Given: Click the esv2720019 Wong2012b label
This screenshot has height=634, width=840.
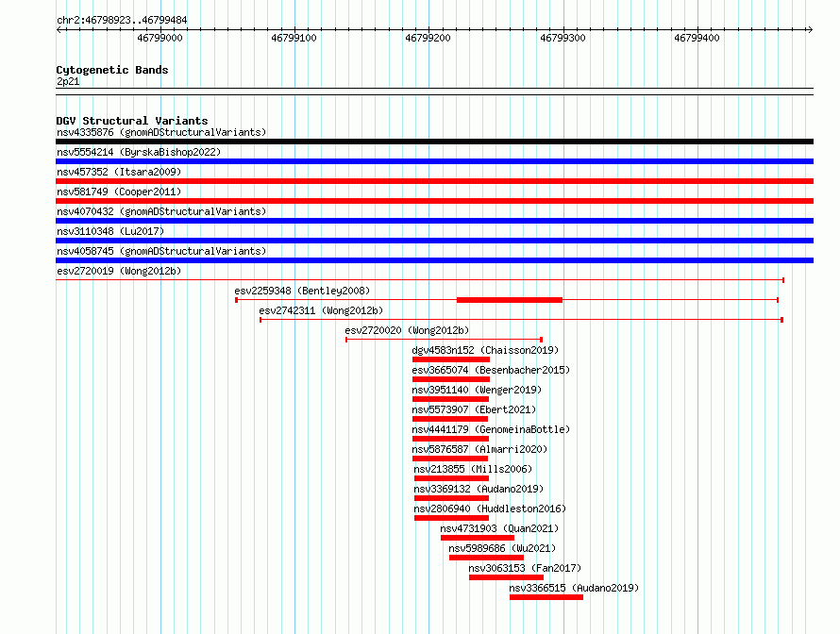Looking at the screenshot, I should click(119, 271).
